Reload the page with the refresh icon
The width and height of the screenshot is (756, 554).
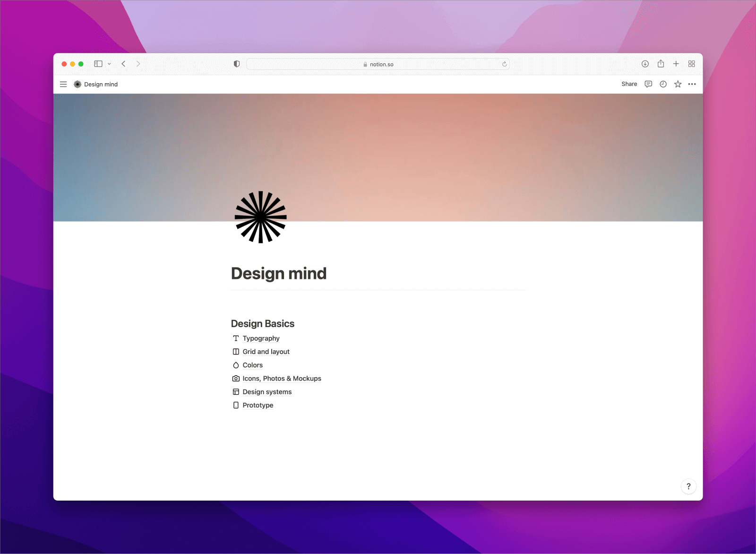coord(504,64)
